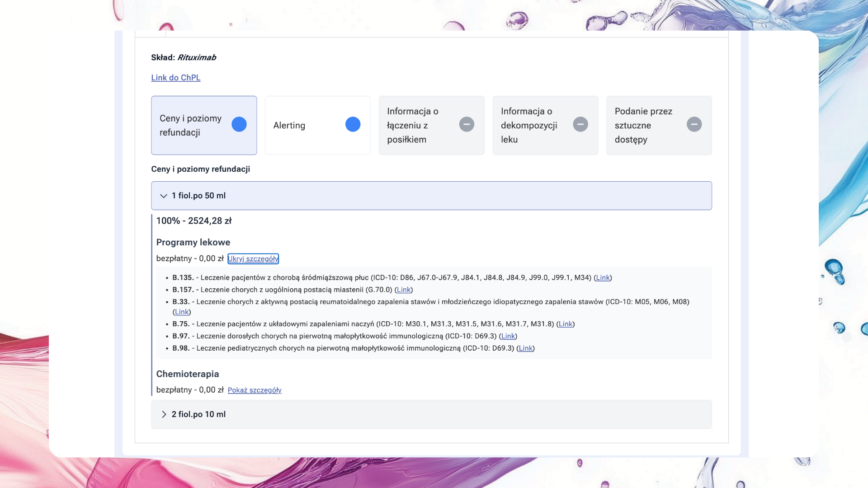Open Link for program B.157 miastenia
This screenshot has width=868, height=488.
(403, 290)
